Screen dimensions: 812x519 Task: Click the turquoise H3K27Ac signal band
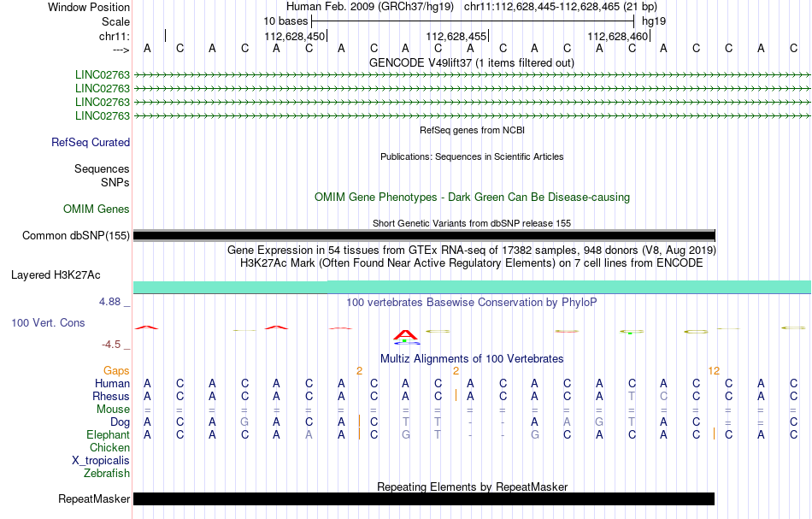[x=473, y=287]
